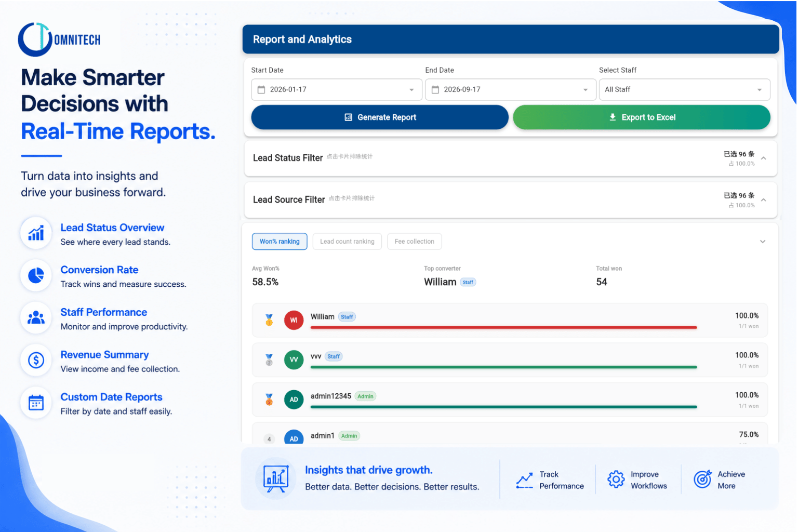The image size is (798, 532).
Task: Click the bronze medal icon beside admin12345
Action: pos(269,400)
